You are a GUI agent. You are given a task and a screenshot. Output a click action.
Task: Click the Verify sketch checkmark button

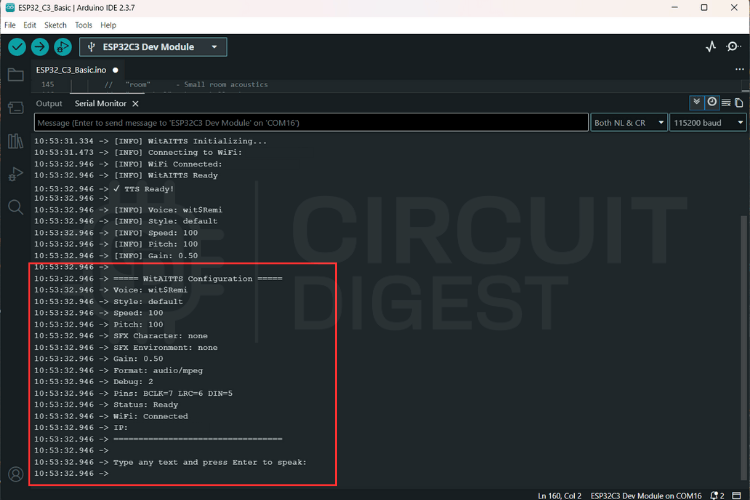click(17, 47)
